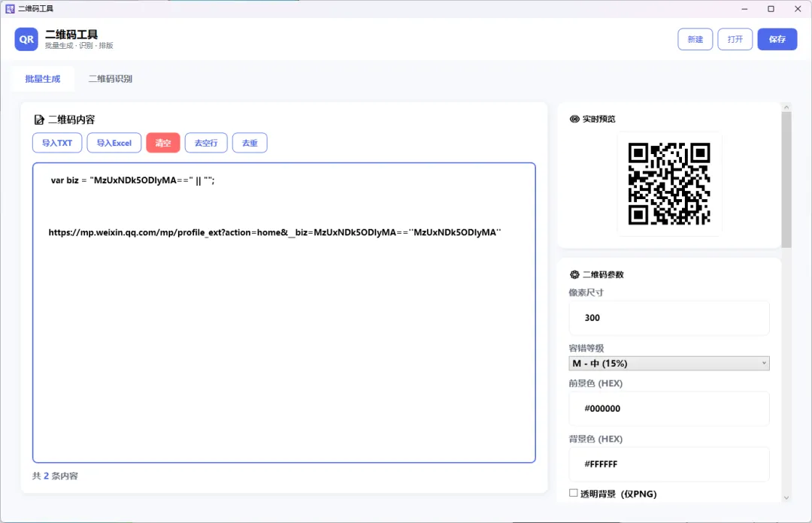Click the scrollbar down arrow
Screen dimensions: 812x523
(x=786, y=497)
